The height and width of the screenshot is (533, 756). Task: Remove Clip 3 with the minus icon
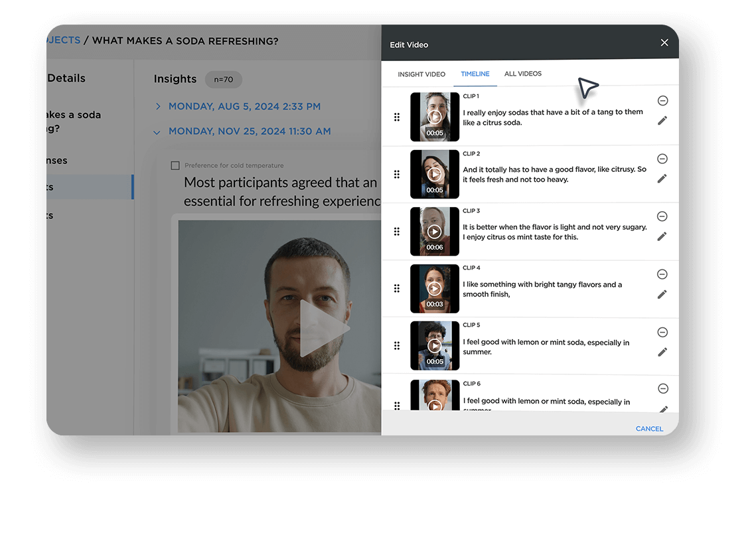pos(662,216)
